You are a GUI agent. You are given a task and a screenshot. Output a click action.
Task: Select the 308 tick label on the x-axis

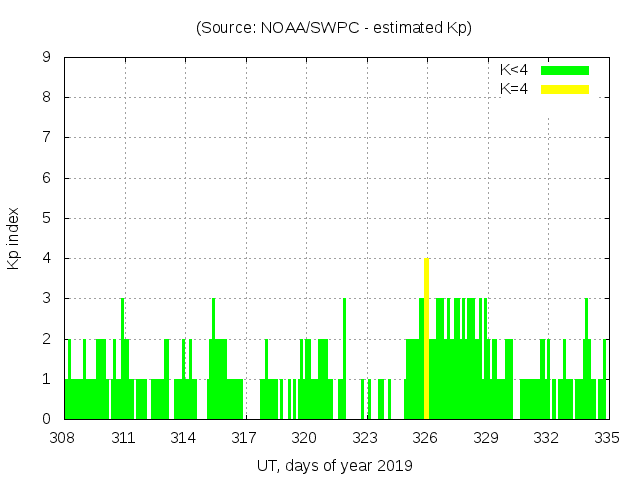(64, 438)
